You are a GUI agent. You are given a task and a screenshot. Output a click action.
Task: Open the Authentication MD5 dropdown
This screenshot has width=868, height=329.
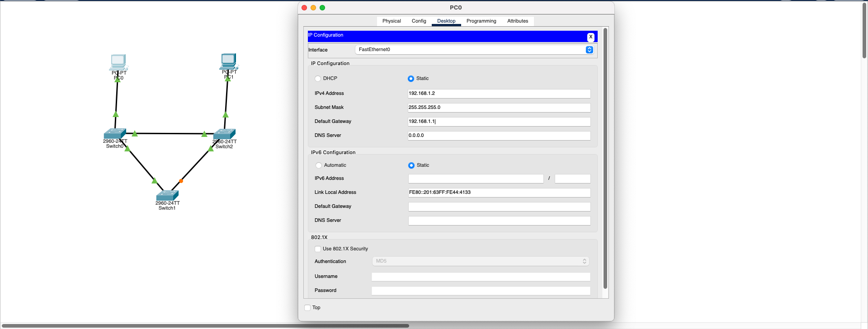pos(481,261)
